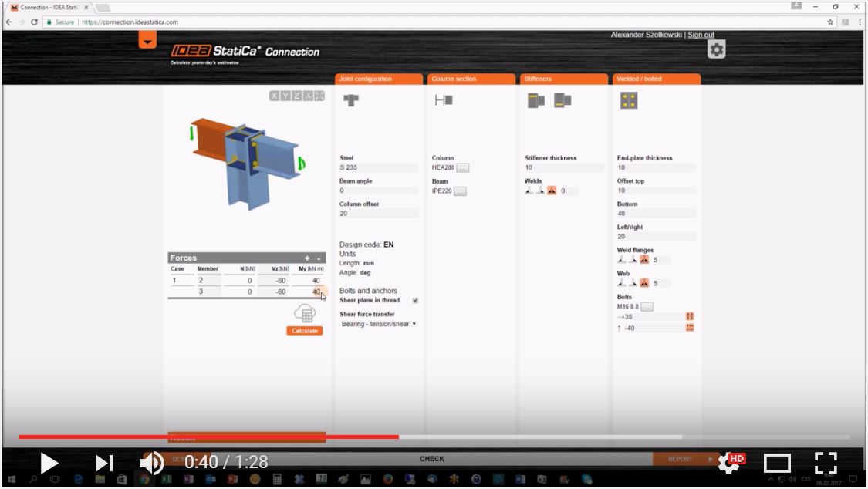Pick the first weld flanges type icon
The image size is (868, 489).
pos(622,259)
